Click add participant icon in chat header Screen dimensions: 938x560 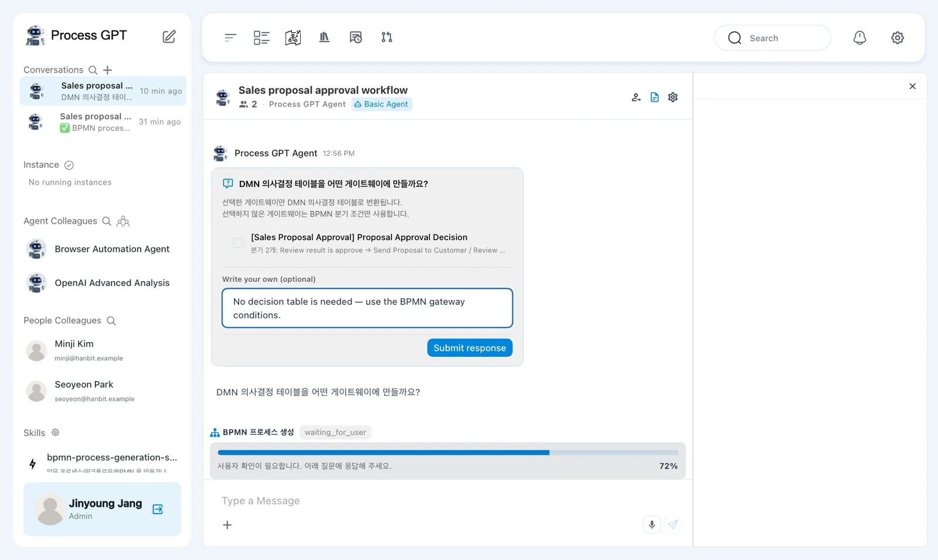coord(636,97)
